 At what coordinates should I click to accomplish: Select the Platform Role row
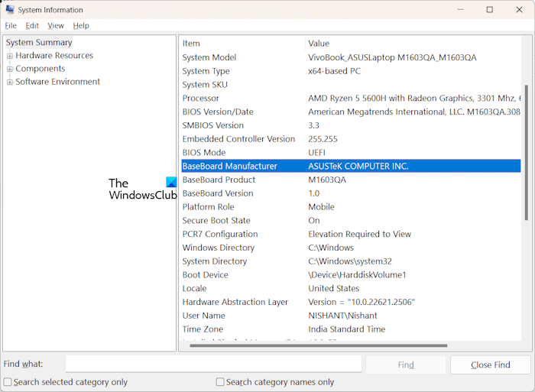[x=351, y=207]
